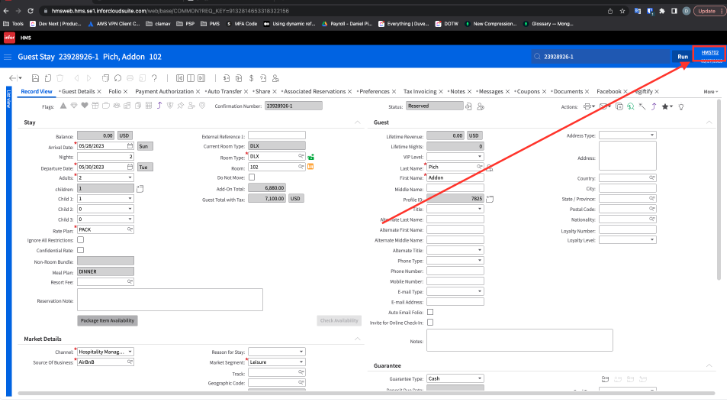Click the warning triangle flag icon
This screenshot has height=400, width=727.
[x=63, y=106]
